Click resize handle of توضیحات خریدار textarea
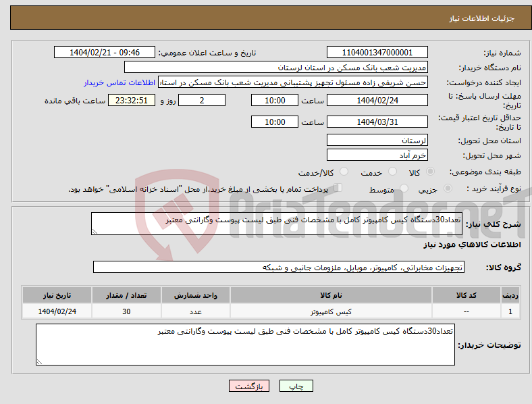 pos(39,362)
